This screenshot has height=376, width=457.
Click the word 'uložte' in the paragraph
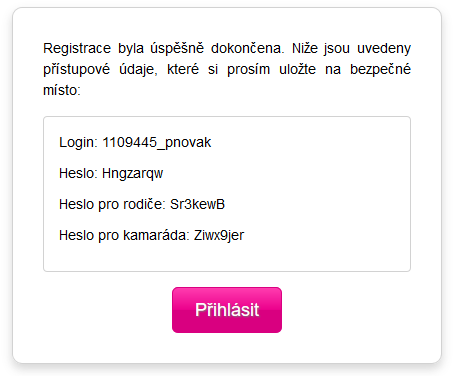pyautogui.click(x=297, y=69)
